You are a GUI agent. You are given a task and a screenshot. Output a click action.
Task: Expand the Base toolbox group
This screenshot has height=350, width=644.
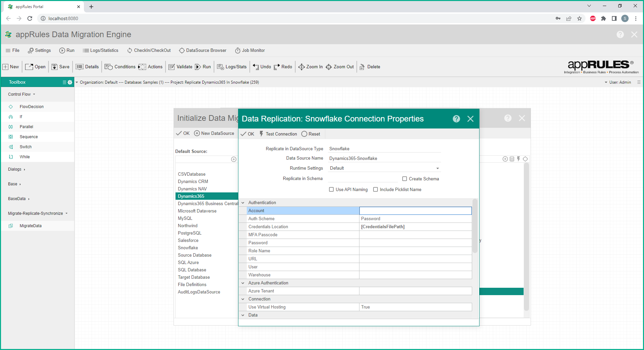[14, 184]
